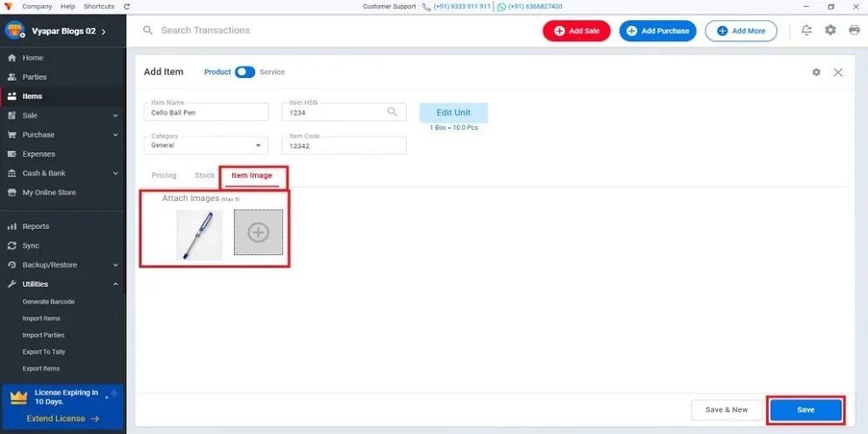Click Extend License link
Screen dimensions: 868x434
(x=62, y=419)
